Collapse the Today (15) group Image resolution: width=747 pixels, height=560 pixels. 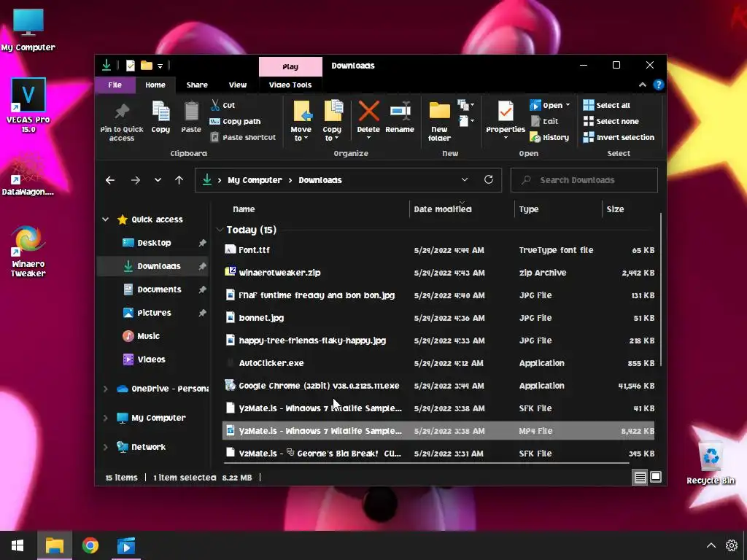click(219, 230)
